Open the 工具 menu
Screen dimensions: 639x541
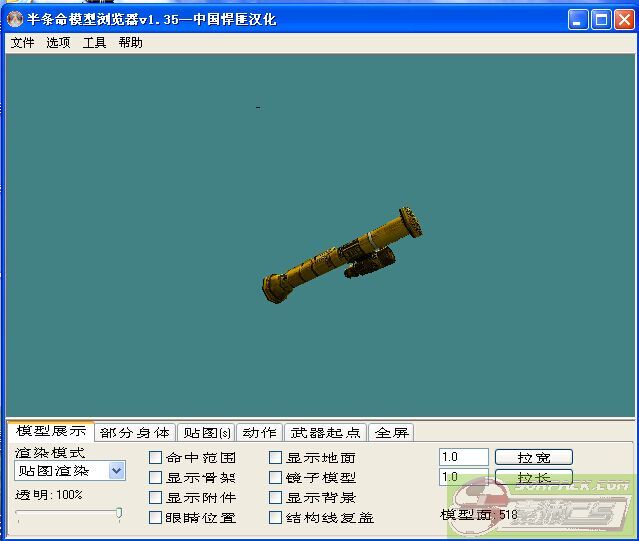tap(94, 43)
